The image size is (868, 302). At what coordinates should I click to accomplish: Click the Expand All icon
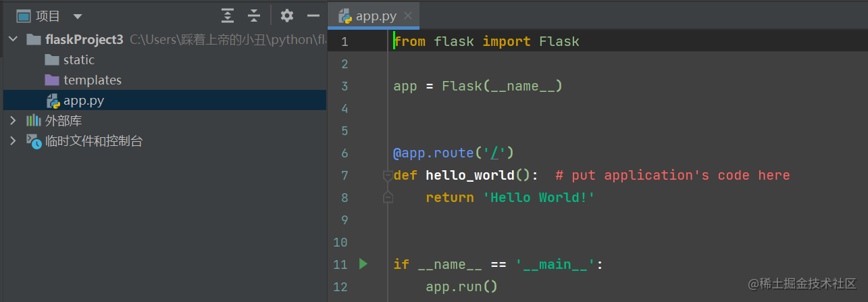(228, 16)
